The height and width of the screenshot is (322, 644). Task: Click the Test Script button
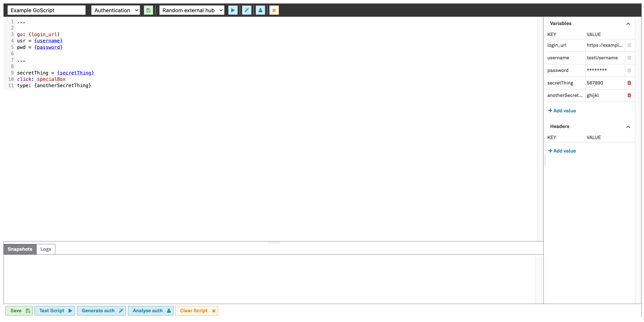tap(54, 310)
